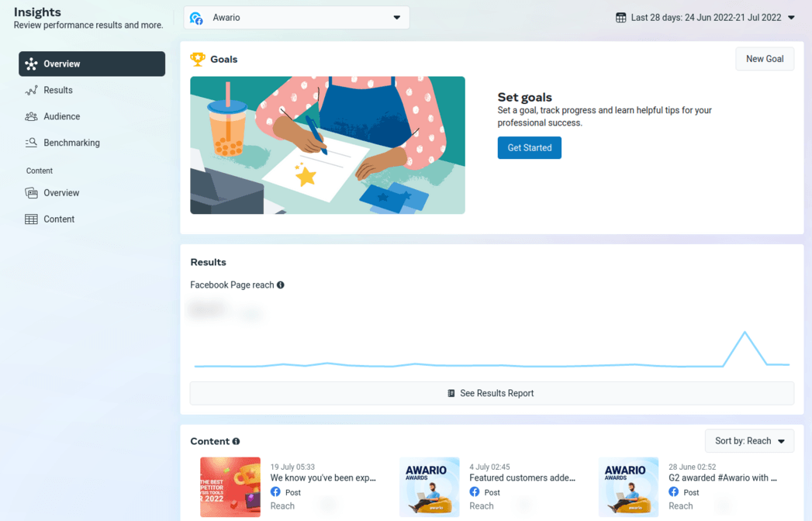Image resolution: width=812 pixels, height=521 pixels.
Task: Select the Overview icon in the sidebar
Action: point(31,64)
